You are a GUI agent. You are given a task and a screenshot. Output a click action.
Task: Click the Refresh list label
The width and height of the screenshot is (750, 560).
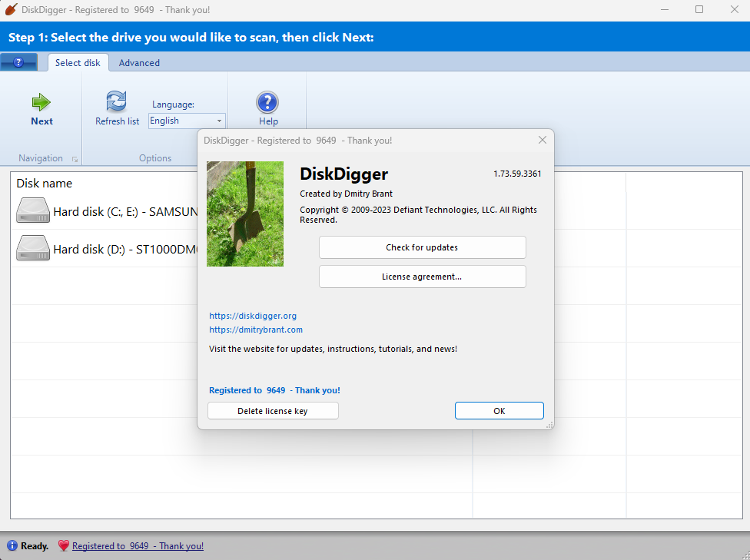pyautogui.click(x=117, y=121)
